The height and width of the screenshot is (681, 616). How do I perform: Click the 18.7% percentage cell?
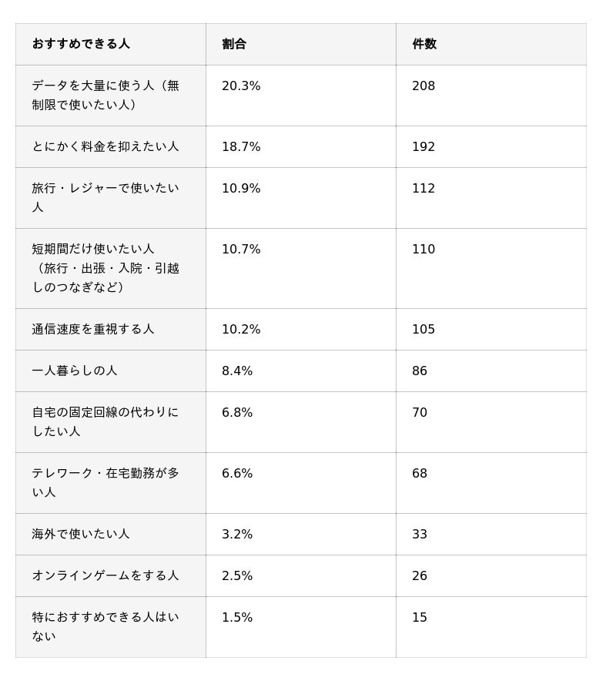coord(241,147)
